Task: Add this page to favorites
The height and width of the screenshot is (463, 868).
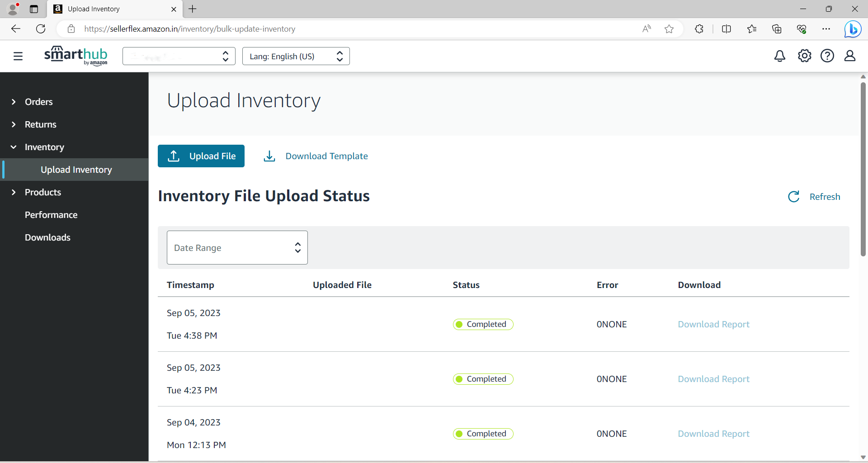Action: tap(669, 29)
